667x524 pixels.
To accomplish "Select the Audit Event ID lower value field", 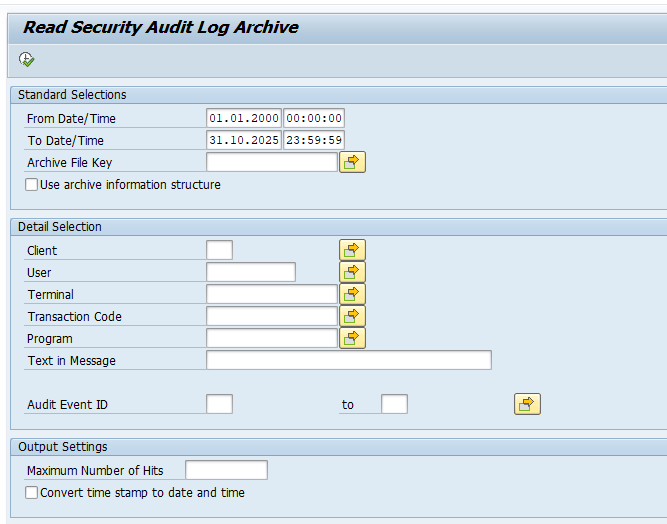I will click(x=219, y=404).
